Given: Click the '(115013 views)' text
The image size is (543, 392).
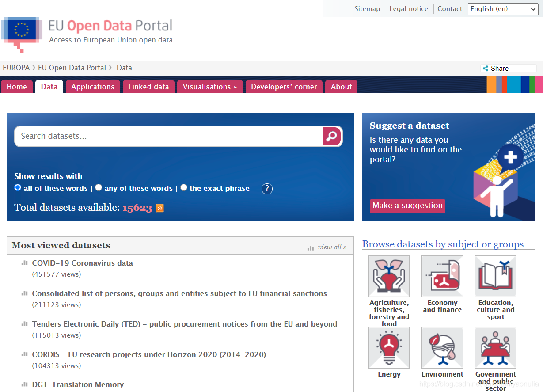Looking at the screenshot, I should [x=57, y=335].
